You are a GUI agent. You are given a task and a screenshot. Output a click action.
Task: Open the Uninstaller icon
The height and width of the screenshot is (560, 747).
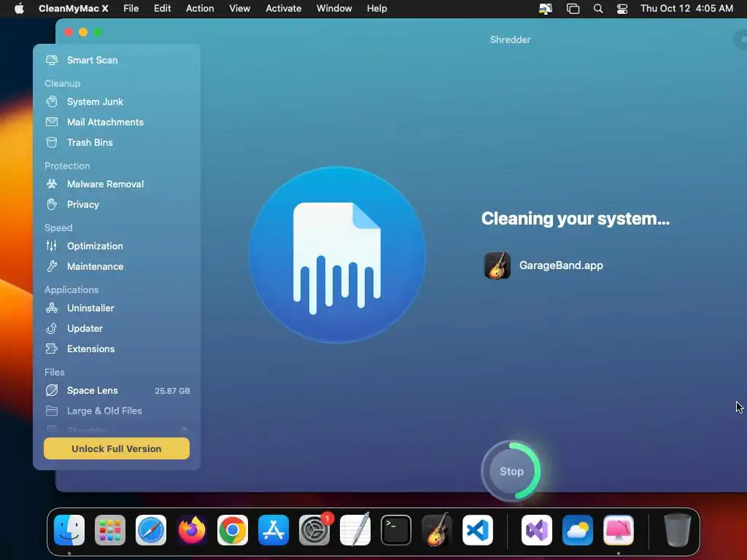pos(52,308)
